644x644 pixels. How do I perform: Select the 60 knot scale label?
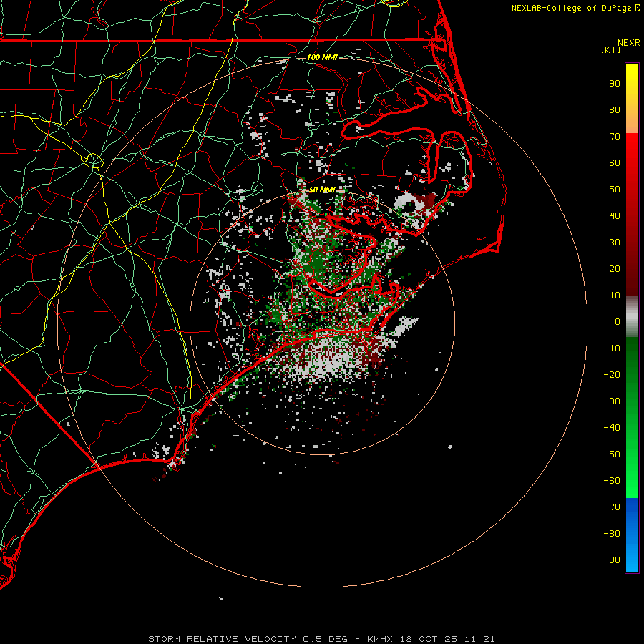tap(615, 163)
